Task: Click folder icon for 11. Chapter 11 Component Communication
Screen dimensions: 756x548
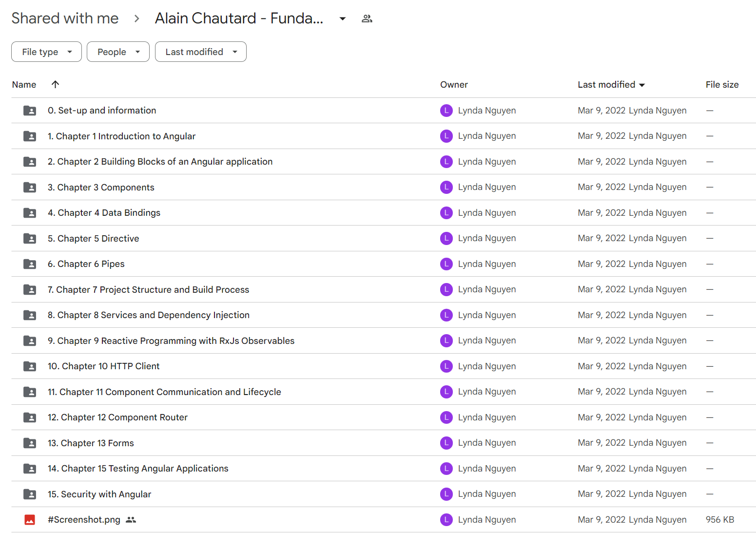Action: click(30, 392)
